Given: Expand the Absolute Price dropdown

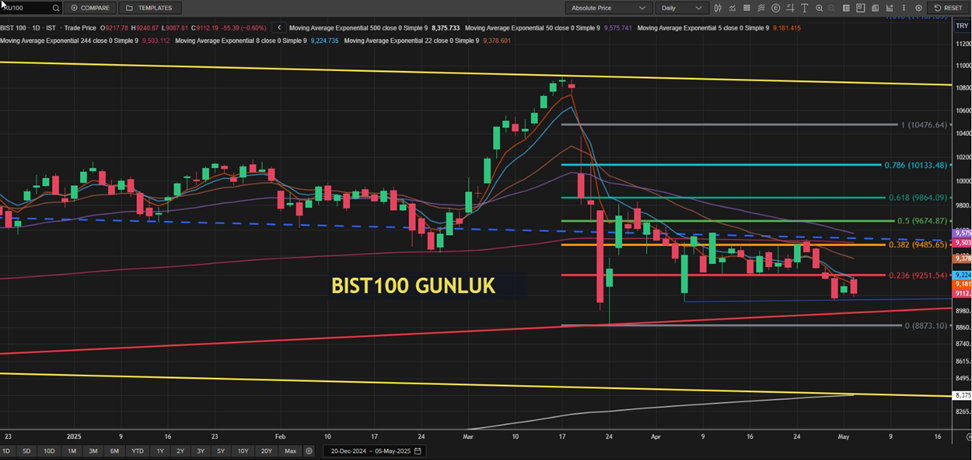Looking at the screenshot, I should click(x=604, y=7).
